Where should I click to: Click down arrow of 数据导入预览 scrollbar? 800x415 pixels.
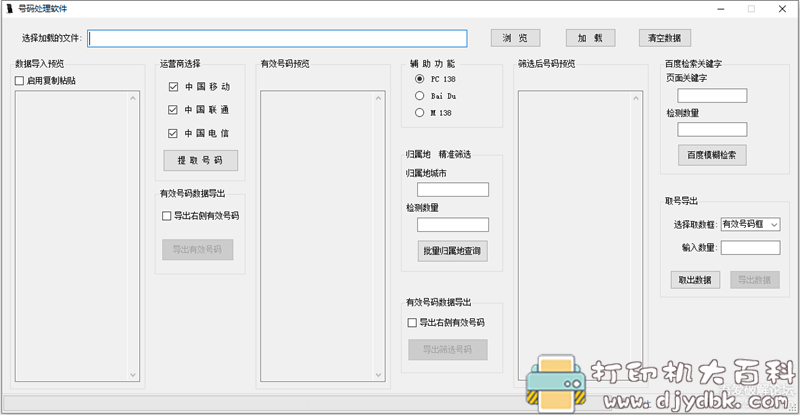[x=133, y=375]
